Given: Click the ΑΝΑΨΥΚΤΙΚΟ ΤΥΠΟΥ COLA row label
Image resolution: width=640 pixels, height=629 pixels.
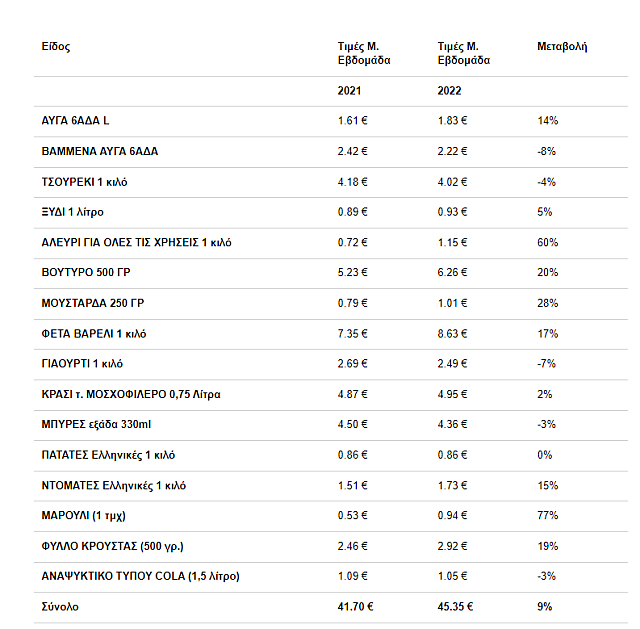Looking at the screenshot, I should click(x=141, y=577).
